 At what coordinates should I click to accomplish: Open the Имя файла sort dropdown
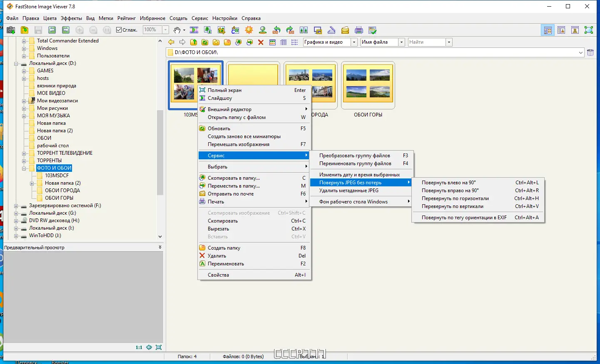pos(401,42)
